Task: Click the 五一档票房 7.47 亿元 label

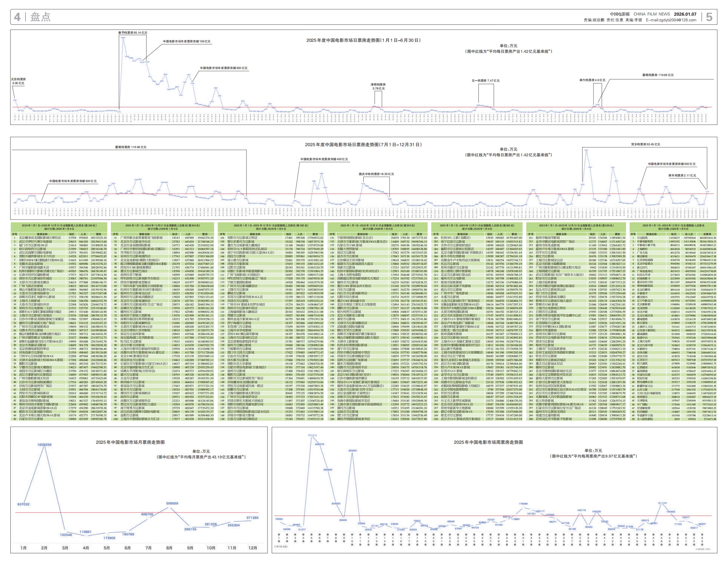Action: click(x=485, y=81)
